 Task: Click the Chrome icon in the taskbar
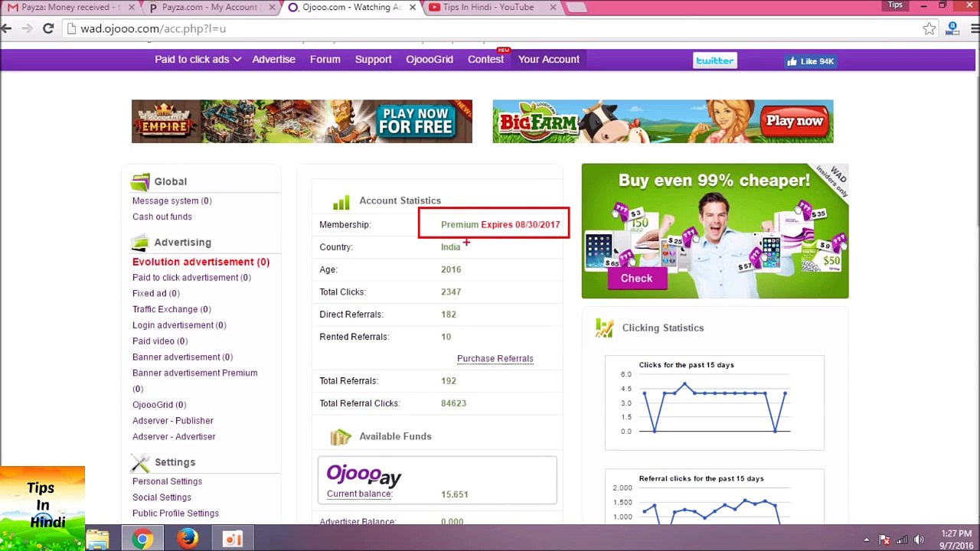pyautogui.click(x=142, y=539)
